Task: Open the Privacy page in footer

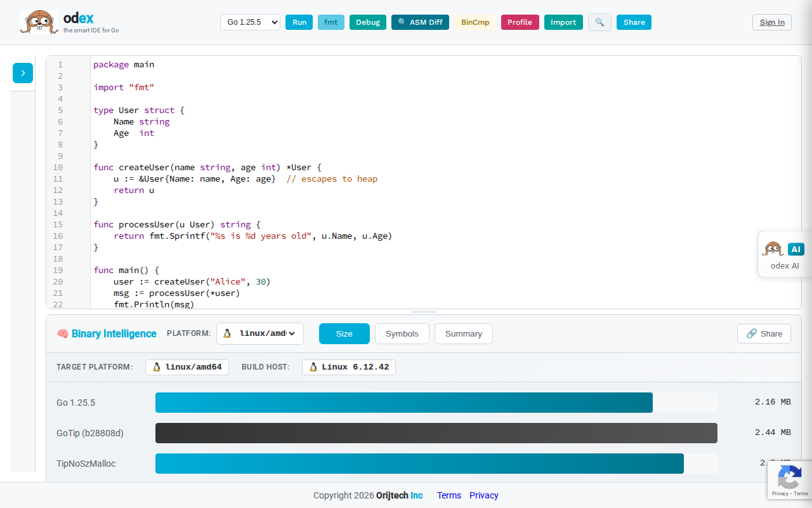Action: [x=483, y=495]
